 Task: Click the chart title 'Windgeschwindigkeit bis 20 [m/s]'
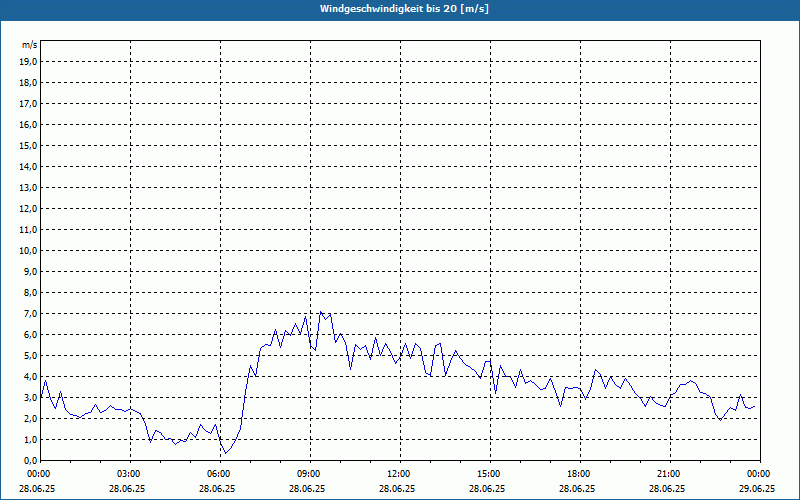click(x=404, y=9)
